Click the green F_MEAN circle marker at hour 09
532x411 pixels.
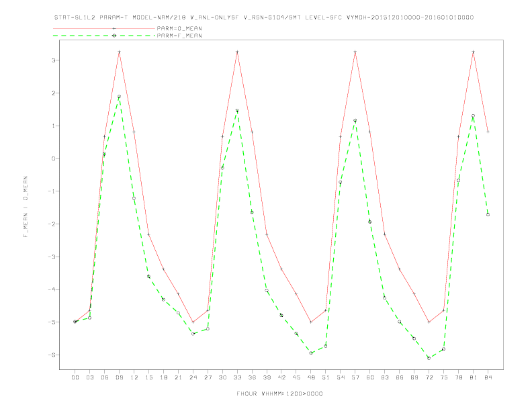tap(119, 97)
